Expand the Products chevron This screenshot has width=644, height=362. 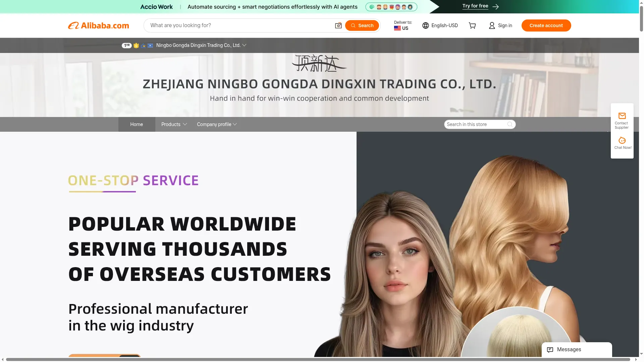185,124
